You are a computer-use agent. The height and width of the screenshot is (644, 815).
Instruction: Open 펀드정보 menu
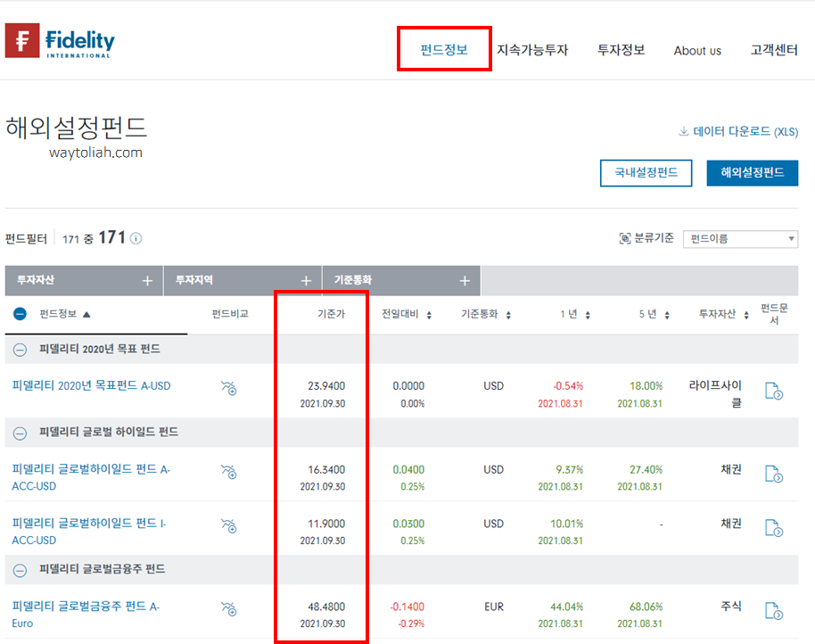pos(444,49)
